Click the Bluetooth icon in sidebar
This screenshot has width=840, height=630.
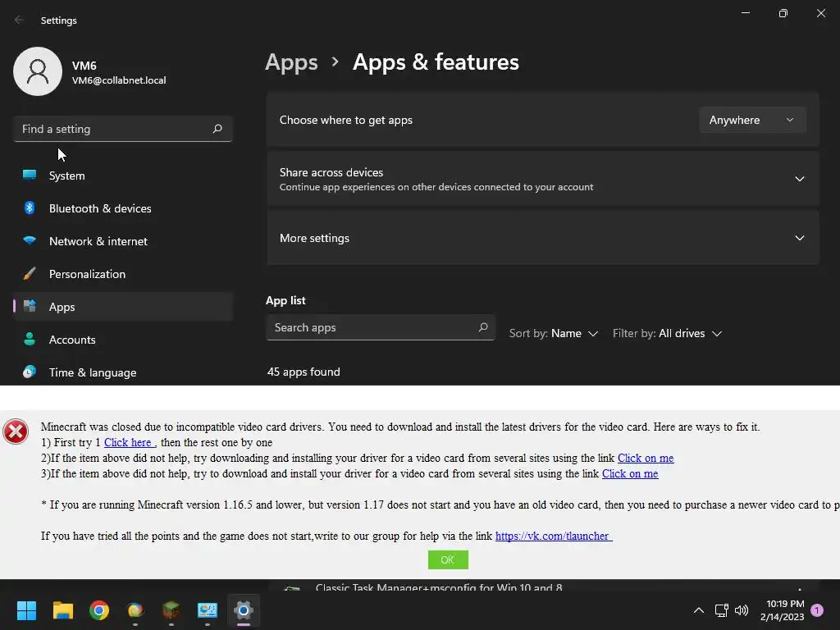[30, 208]
